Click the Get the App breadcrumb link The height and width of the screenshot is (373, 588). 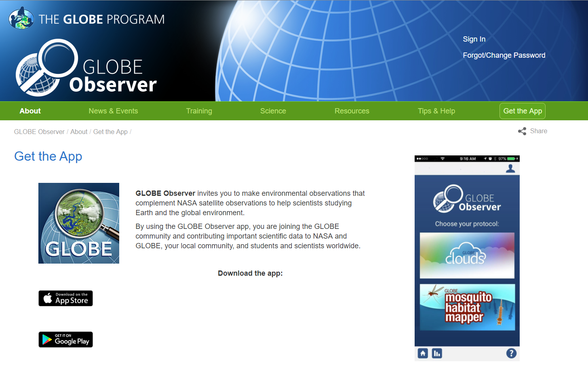click(x=110, y=132)
